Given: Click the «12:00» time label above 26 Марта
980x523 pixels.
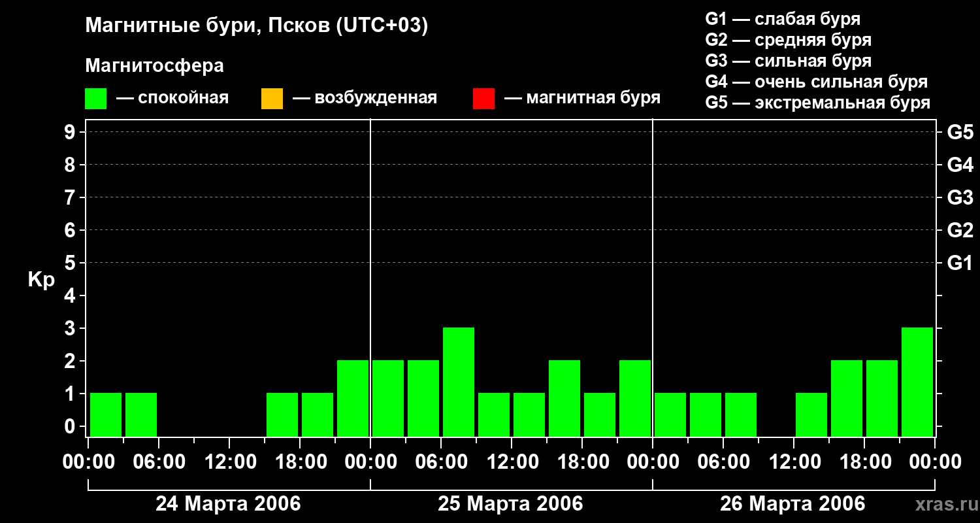Looking at the screenshot, I should coord(794,462).
